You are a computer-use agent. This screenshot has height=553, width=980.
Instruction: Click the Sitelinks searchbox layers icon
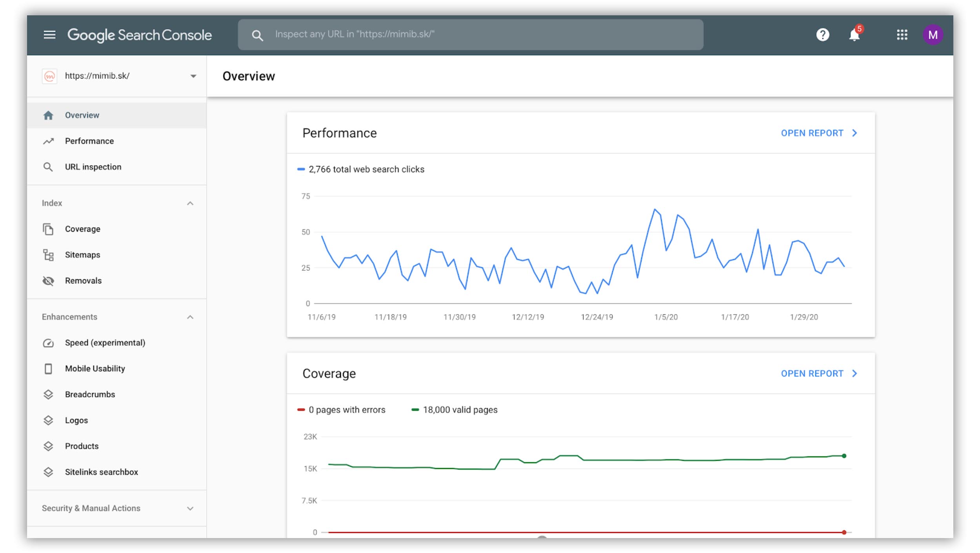pos(48,472)
